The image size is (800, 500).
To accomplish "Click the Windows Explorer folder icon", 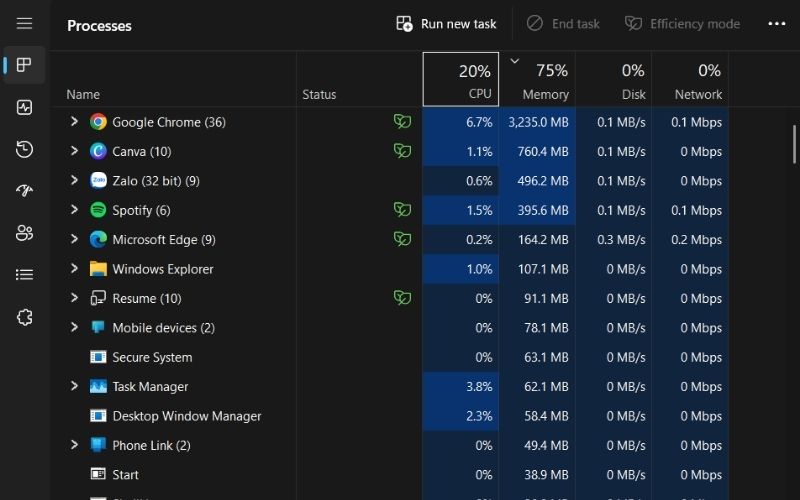I will (x=98, y=269).
